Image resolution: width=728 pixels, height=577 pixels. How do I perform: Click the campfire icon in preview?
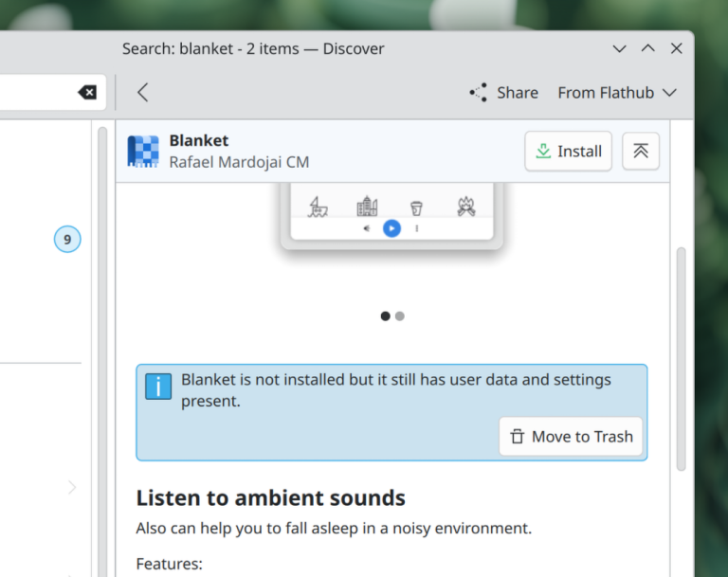[466, 207]
